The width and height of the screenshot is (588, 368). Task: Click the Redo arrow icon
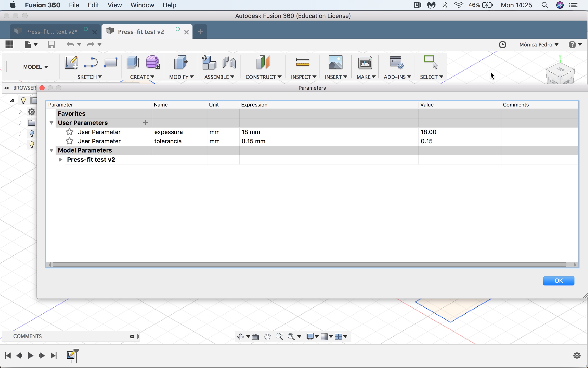click(90, 45)
